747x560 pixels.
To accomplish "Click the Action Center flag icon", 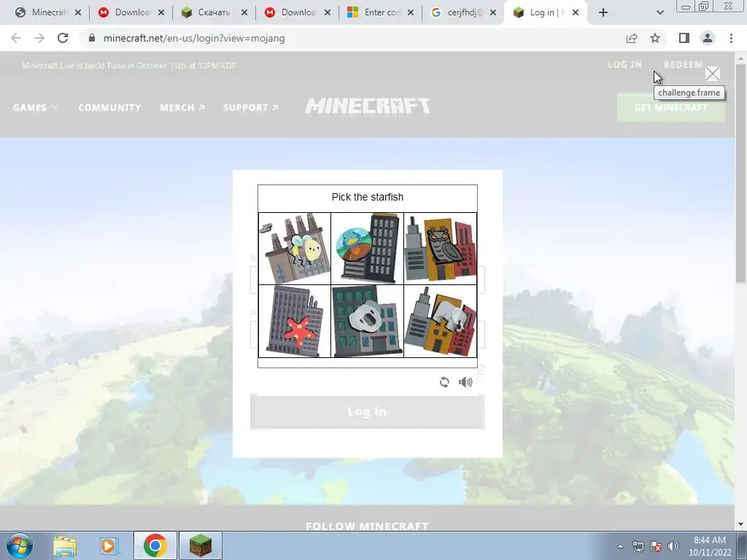I will (656, 546).
